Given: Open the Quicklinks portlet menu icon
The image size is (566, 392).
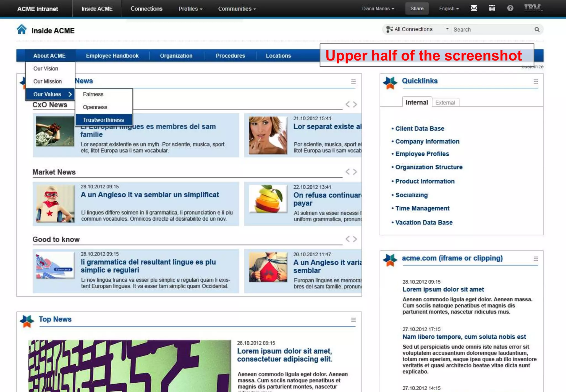Looking at the screenshot, I should [x=536, y=82].
